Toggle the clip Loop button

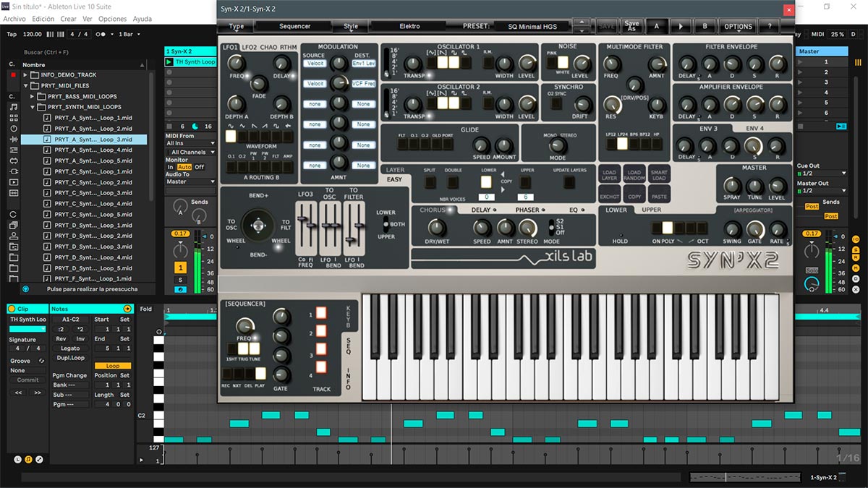tap(113, 366)
